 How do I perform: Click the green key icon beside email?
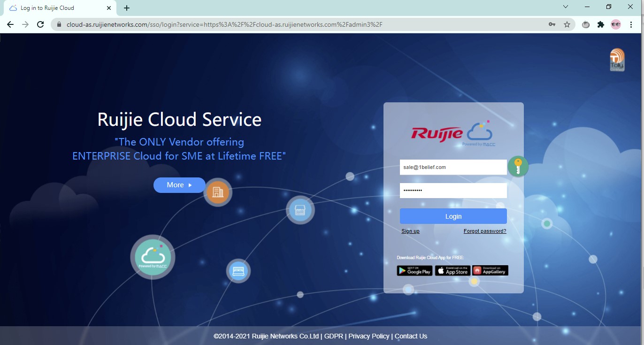[518, 166]
